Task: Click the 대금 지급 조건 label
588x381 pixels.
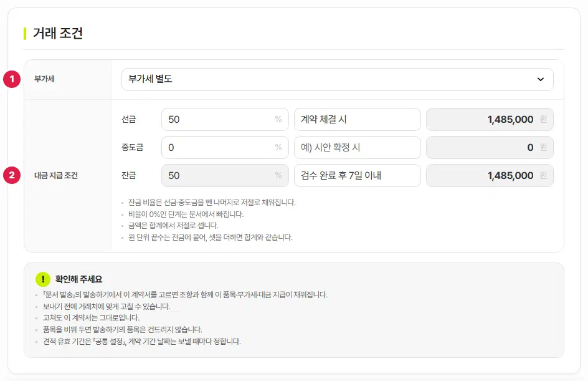Action: pyautogui.click(x=56, y=175)
